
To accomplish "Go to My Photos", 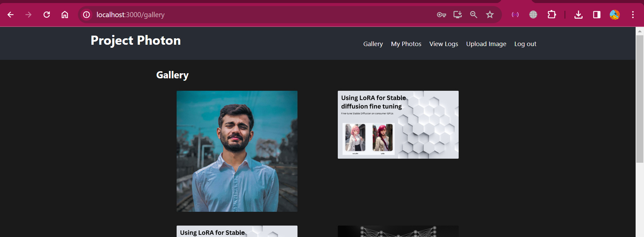I will point(406,44).
